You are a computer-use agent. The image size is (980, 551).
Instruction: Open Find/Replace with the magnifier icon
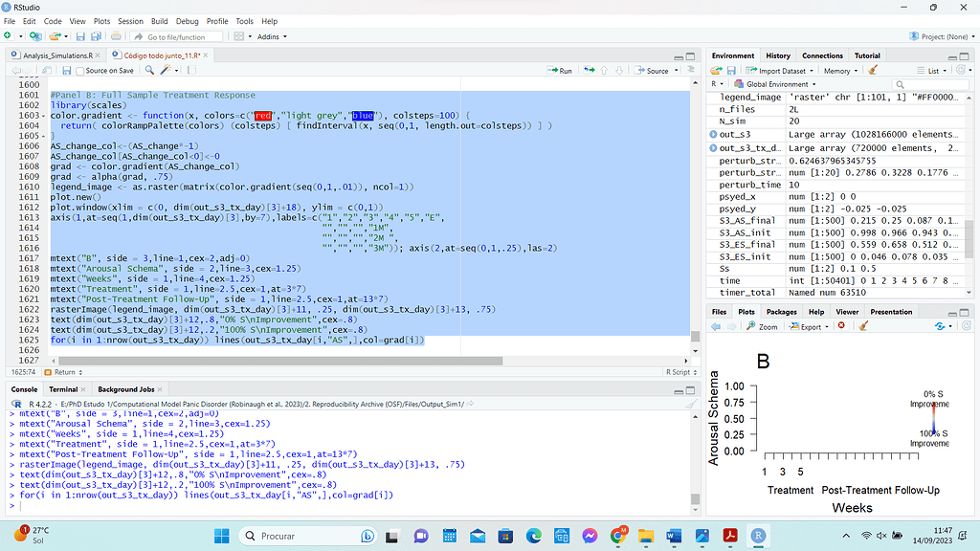pos(148,71)
